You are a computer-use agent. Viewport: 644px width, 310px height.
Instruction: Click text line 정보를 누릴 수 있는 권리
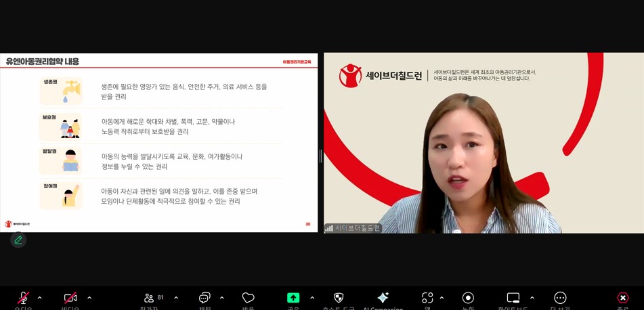coord(134,167)
